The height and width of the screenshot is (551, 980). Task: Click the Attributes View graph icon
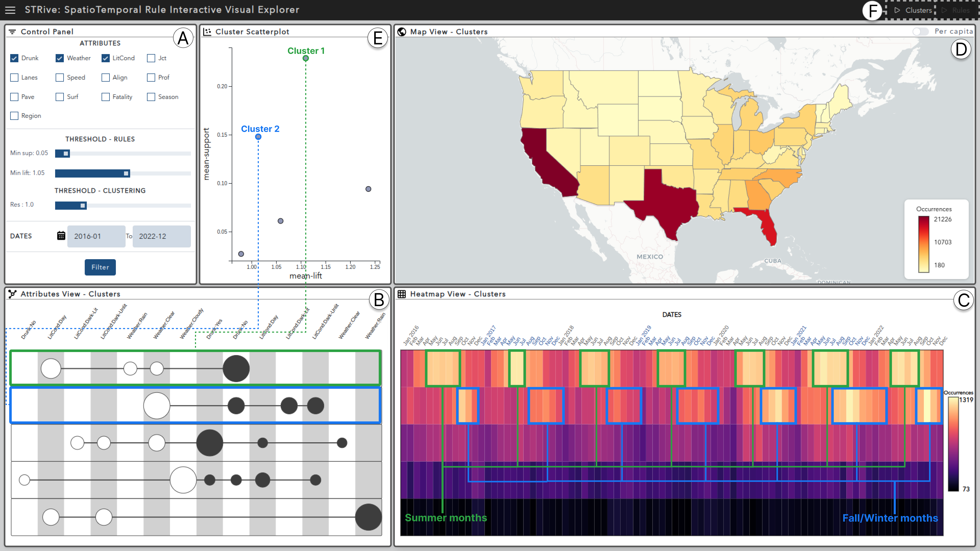click(12, 294)
